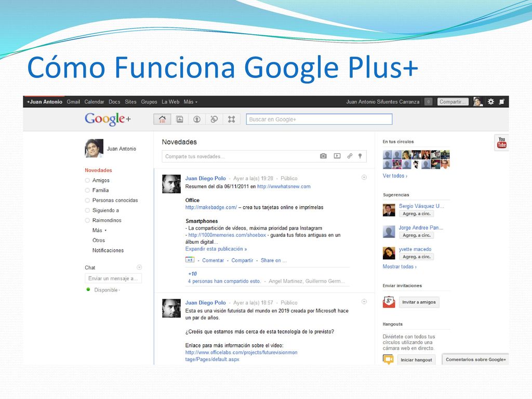Open Sites from the top bar

click(x=130, y=101)
